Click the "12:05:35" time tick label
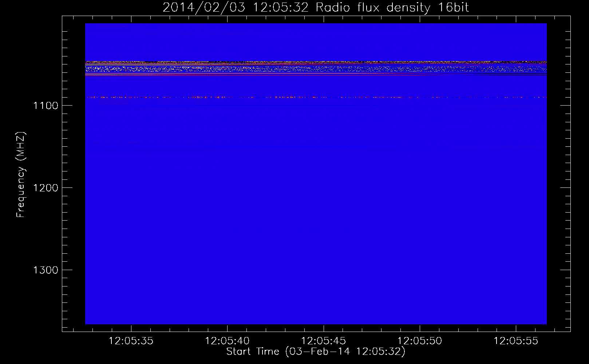 [x=131, y=341]
